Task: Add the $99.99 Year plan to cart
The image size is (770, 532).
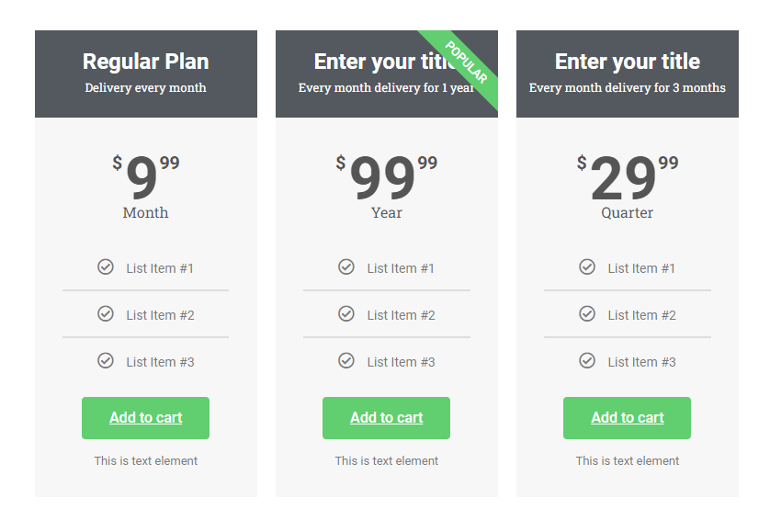Action: [x=386, y=418]
